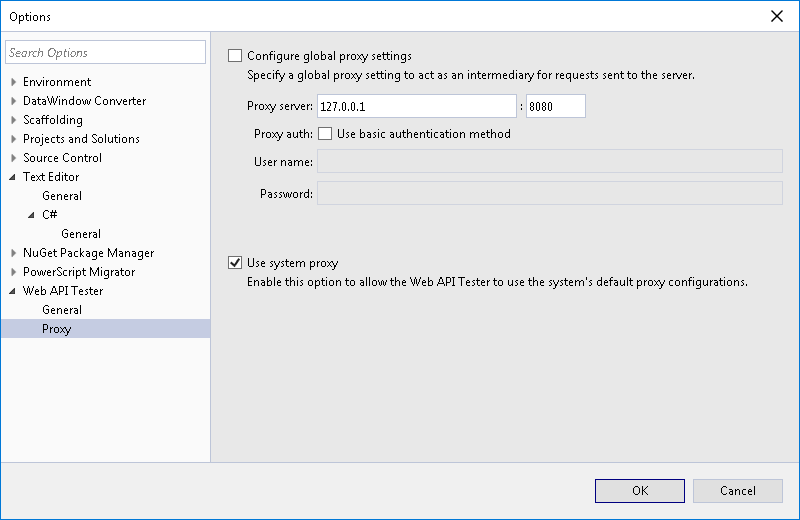Expand Projects and Solutions arrow
The width and height of the screenshot is (800, 520).
click(x=13, y=139)
